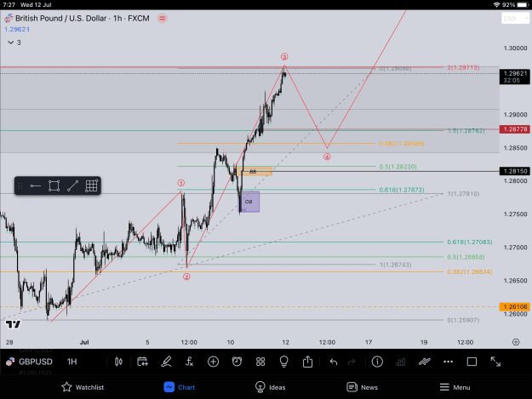This screenshot has height=399, width=532.
Task: Select the orange 1.26106 price label
Action: tap(515, 307)
